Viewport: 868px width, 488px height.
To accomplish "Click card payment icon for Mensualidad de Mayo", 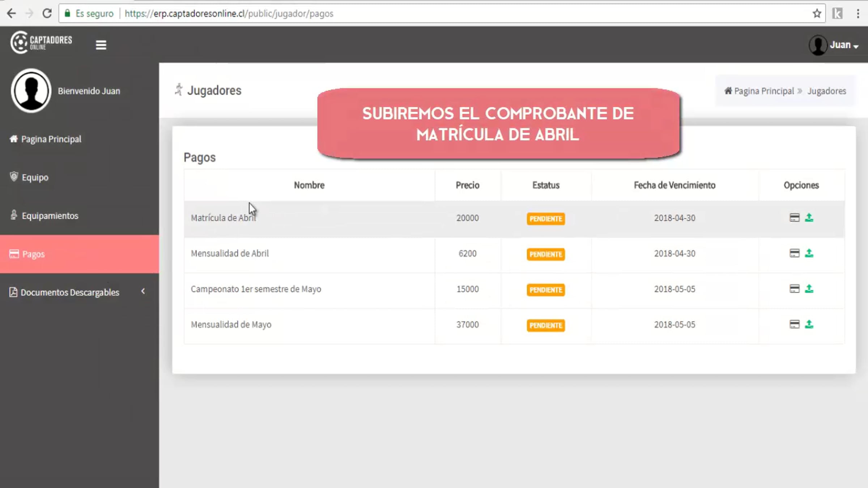I will (x=794, y=324).
